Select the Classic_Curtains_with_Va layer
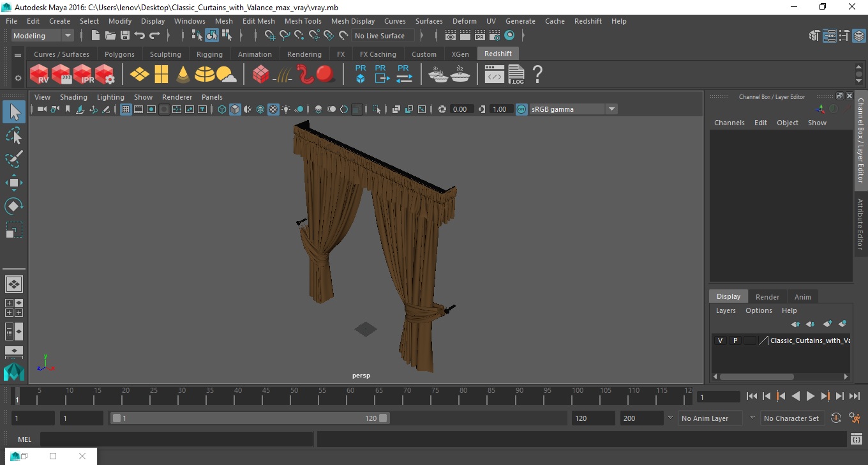The width and height of the screenshot is (868, 465). pyautogui.click(x=810, y=340)
